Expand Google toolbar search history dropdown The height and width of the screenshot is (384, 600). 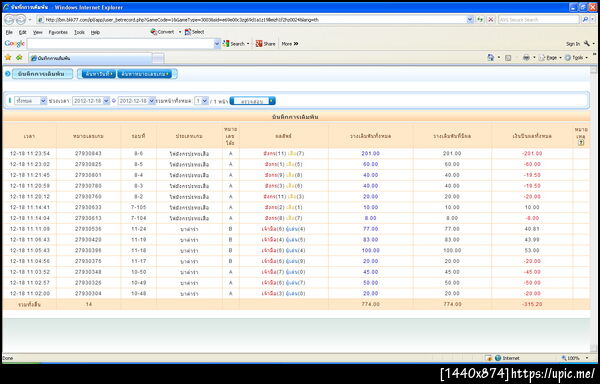pos(217,44)
